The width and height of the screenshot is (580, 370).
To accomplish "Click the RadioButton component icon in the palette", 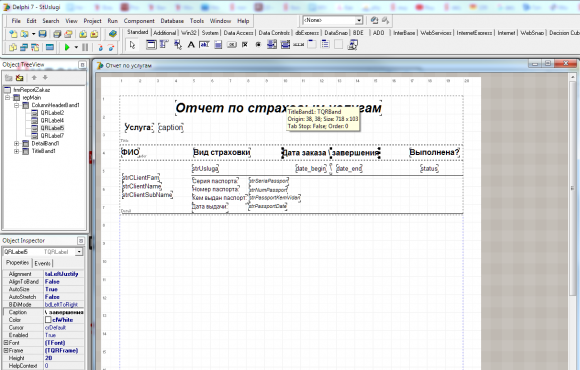I will click(258, 45).
